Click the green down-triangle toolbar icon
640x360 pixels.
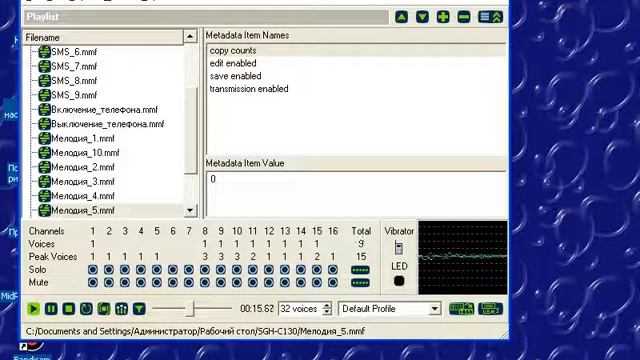coord(139,309)
